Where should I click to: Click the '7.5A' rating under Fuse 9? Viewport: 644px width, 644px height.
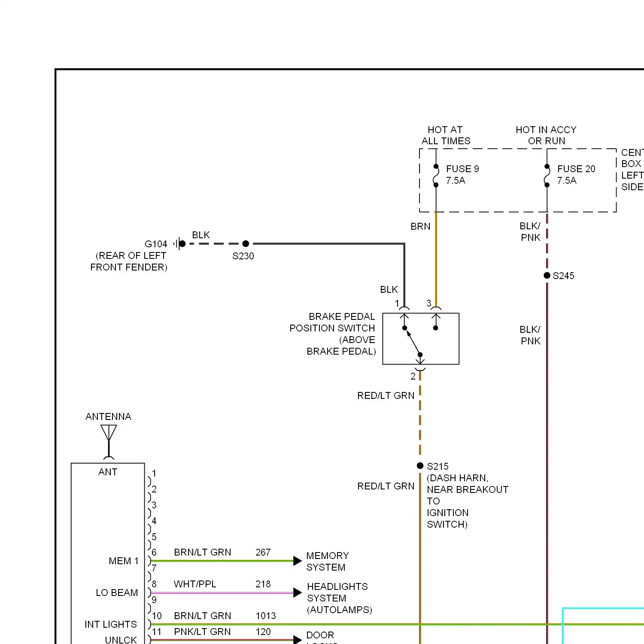coord(456,180)
